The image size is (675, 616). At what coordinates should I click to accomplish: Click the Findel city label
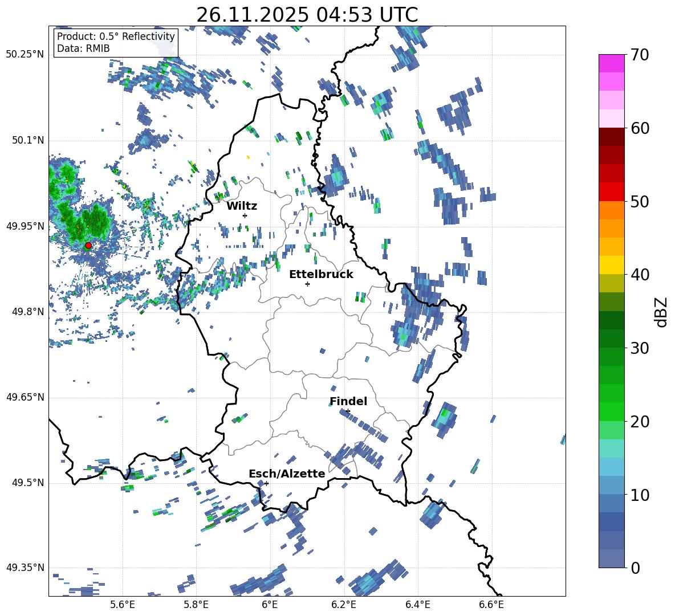coord(348,401)
